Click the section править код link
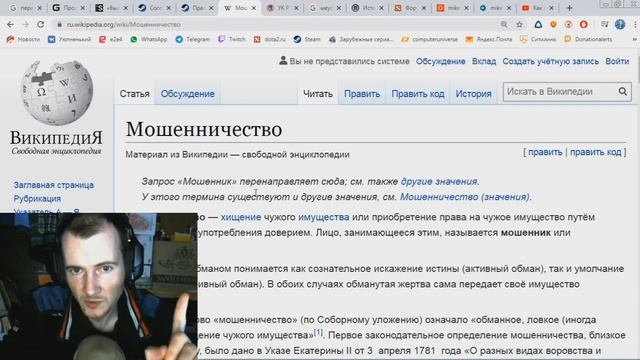 pyautogui.click(x=596, y=152)
